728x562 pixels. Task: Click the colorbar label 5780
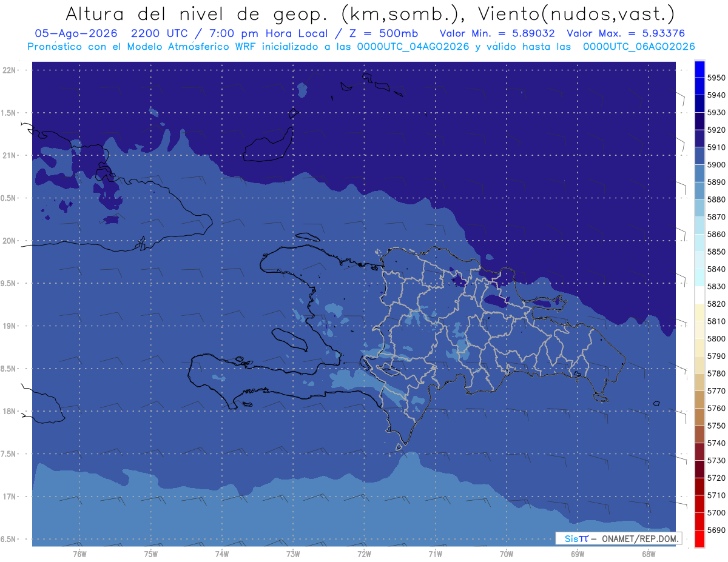(716, 373)
